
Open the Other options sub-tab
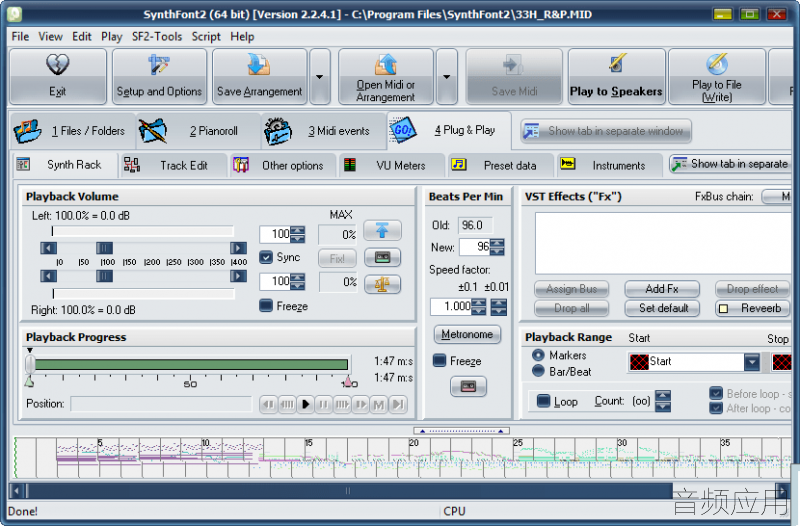(x=283, y=165)
